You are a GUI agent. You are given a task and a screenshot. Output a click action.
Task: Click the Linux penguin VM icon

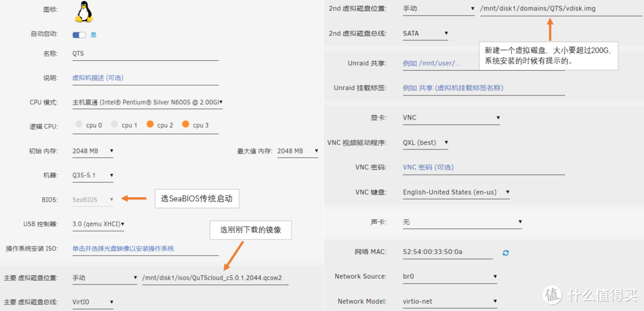click(83, 11)
